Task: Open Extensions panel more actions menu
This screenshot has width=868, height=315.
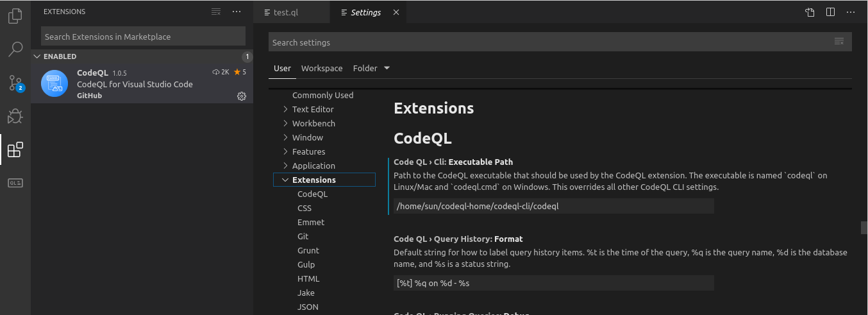Action: [x=237, y=12]
